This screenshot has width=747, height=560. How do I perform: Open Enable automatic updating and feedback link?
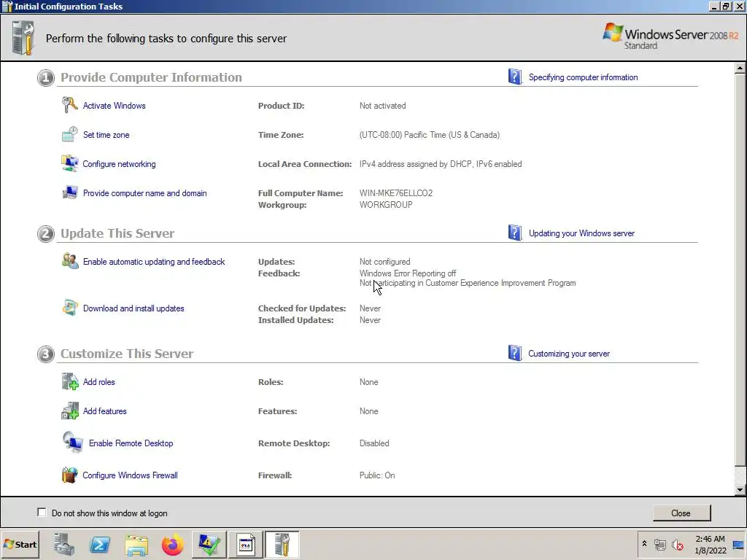point(154,262)
